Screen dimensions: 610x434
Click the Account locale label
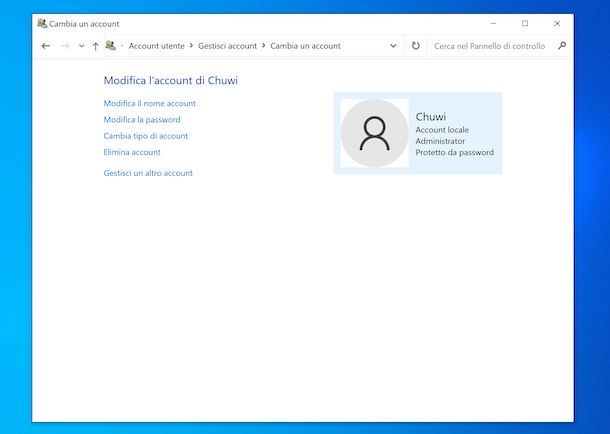point(442,130)
